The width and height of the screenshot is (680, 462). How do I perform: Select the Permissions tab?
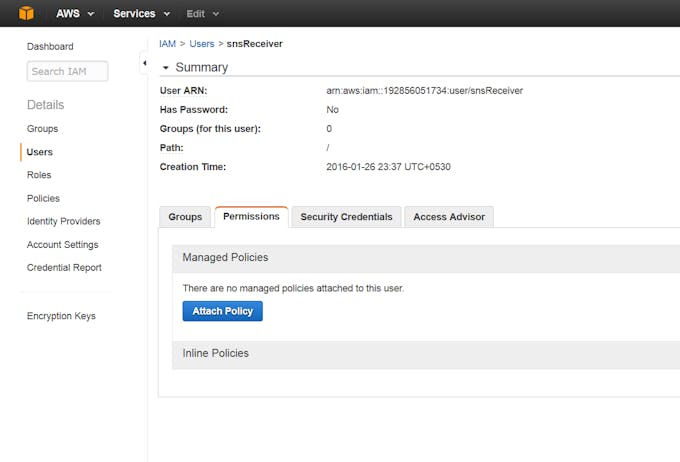252,216
